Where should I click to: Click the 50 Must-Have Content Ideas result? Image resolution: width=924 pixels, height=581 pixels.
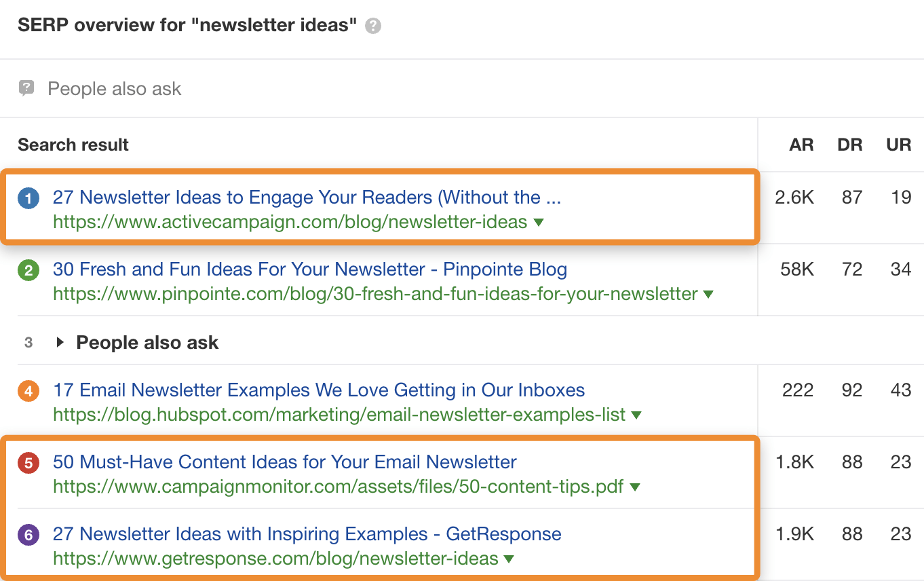pos(285,462)
